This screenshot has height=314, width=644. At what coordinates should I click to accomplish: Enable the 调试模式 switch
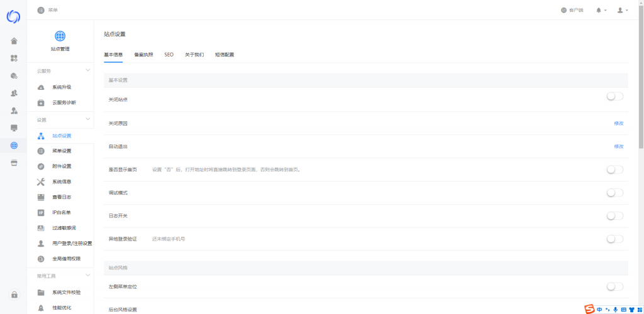click(x=614, y=193)
